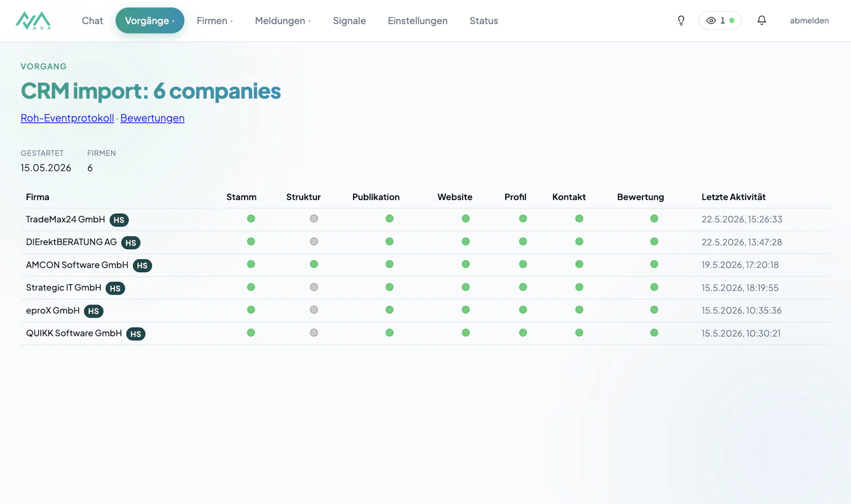Click timestamp 15.5.2026, 10:30:21

point(741,333)
